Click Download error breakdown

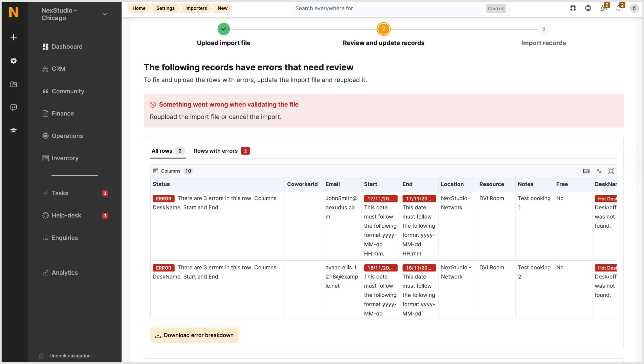tap(194, 335)
